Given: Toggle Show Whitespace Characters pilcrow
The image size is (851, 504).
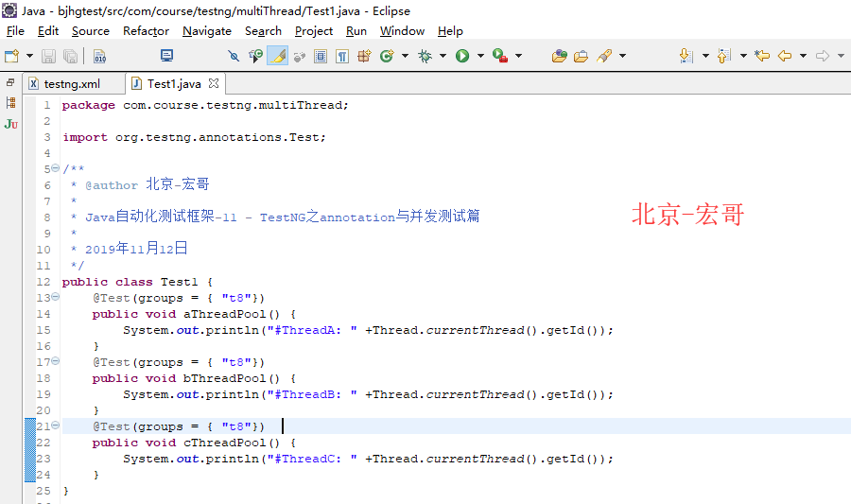Looking at the screenshot, I should click(x=342, y=56).
